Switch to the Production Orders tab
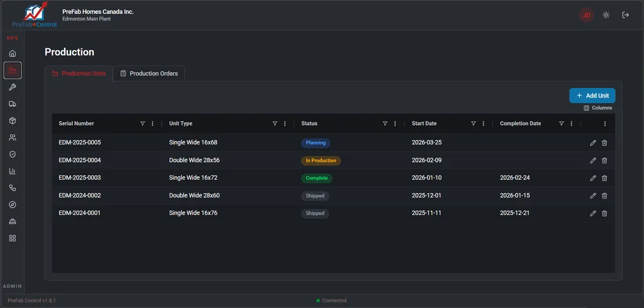644x308 pixels. [149, 74]
